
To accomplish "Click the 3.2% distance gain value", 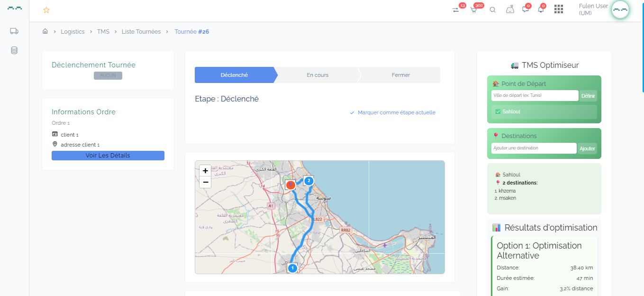I will pyautogui.click(x=576, y=288).
